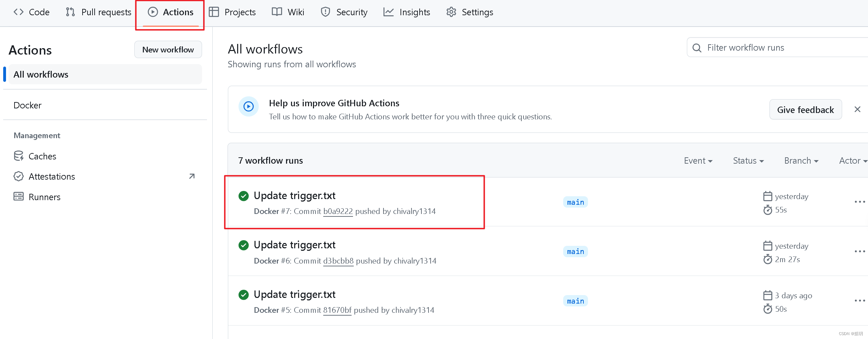Click the New workflow button
Screen dimensions: 868x339
click(x=168, y=50)
